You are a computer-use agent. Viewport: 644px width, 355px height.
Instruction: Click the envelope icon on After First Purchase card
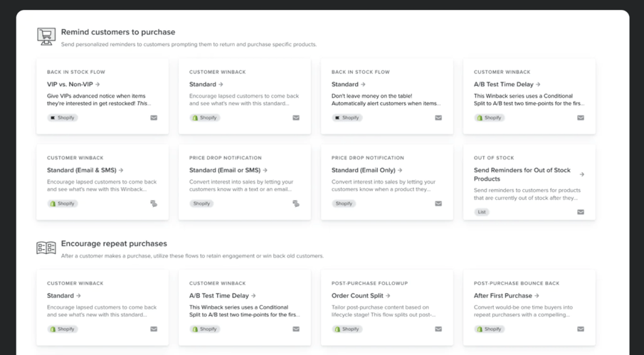point(581,329)
